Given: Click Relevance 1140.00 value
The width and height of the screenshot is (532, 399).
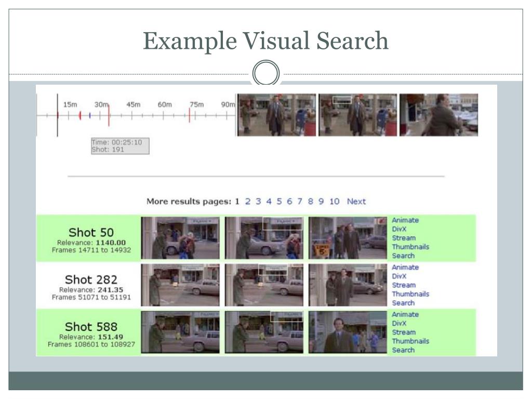Looking at the screenshot, I should [111, 243].
